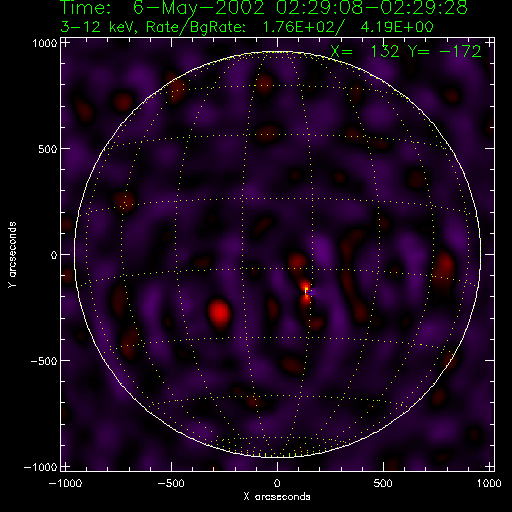Click the X arcseconds axis title
Image resolution: width=512 pixels, height=512 pixels.
pyautogui.click(x=277, y=497)
